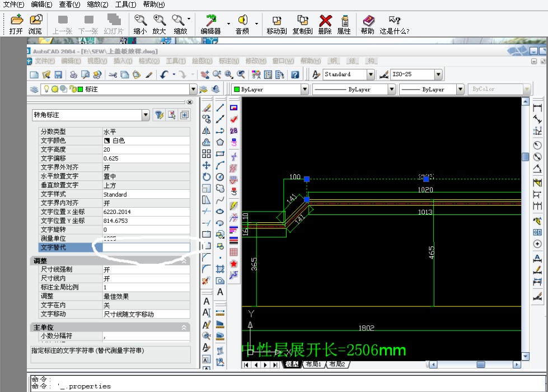Click the drawing area vertical scrollbar thumb
This screenshot has width=548, height=392.
click(x=525, y=157)
